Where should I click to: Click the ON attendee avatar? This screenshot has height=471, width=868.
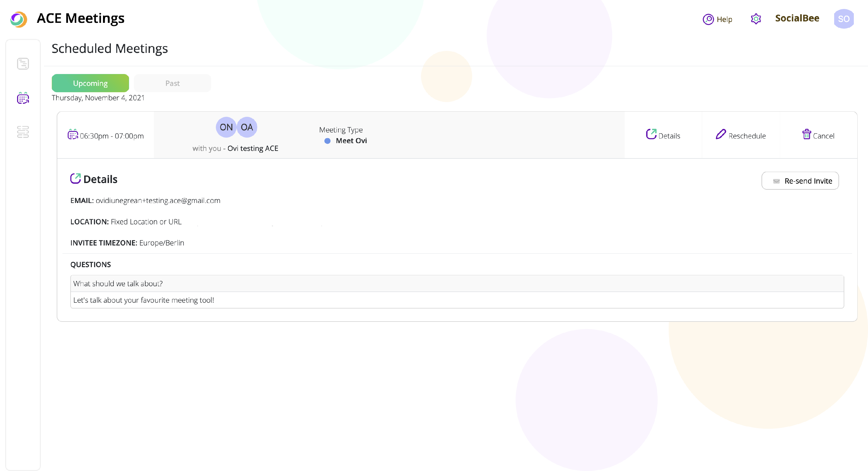(226, 127)
